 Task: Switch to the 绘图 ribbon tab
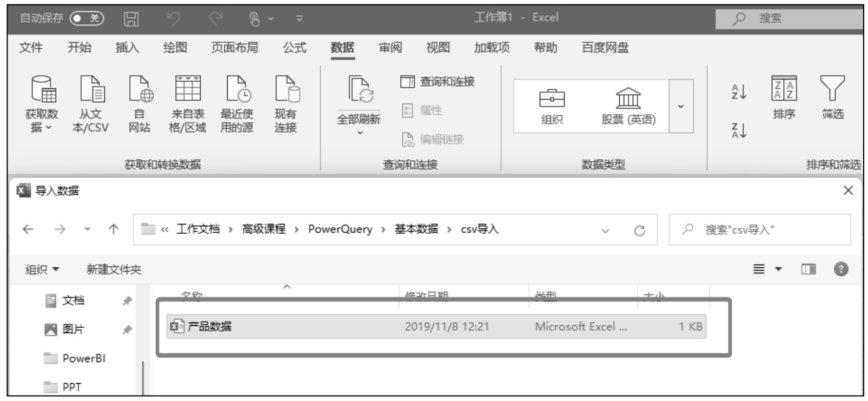coord(175,48)
